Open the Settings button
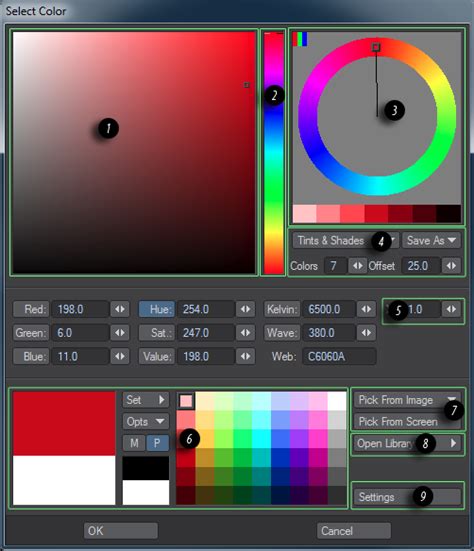 click(x=407, y=497)
